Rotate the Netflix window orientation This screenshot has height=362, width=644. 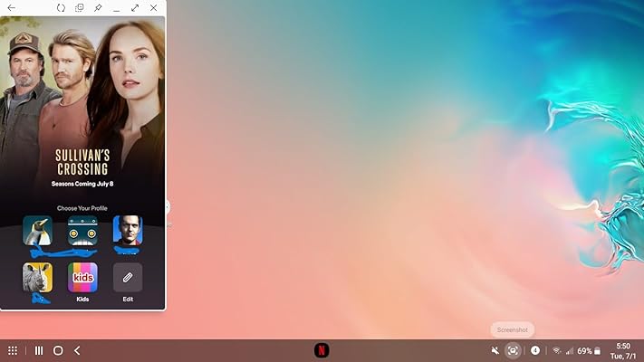tap(61, 8)
